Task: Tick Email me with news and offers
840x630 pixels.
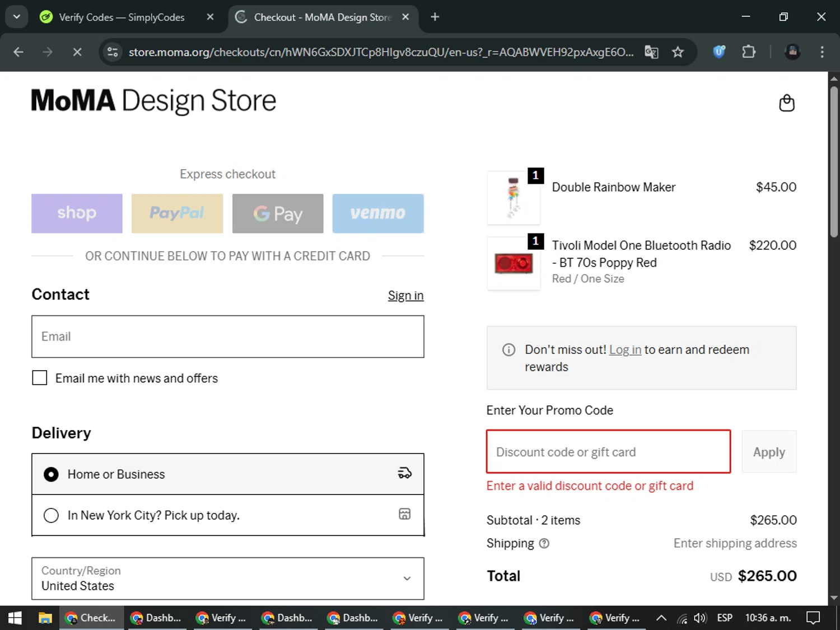Action: click(x=40, y=378)
